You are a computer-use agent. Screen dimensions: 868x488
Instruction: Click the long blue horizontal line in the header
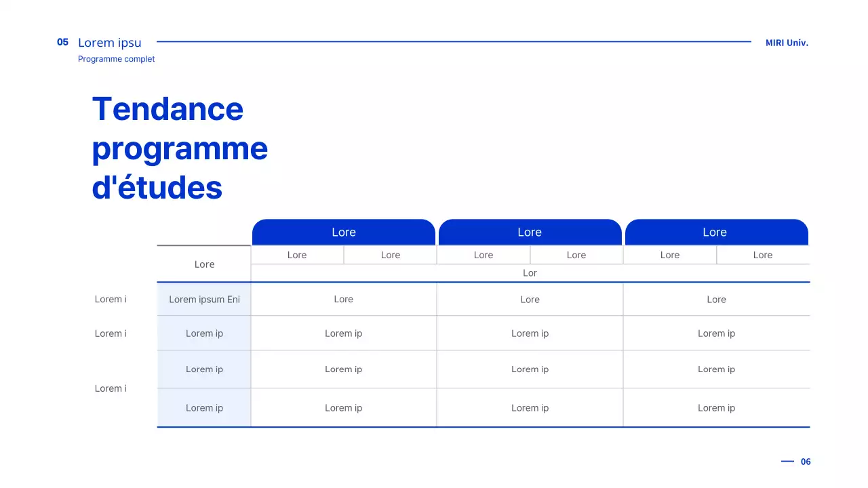(x=453, y=42)
